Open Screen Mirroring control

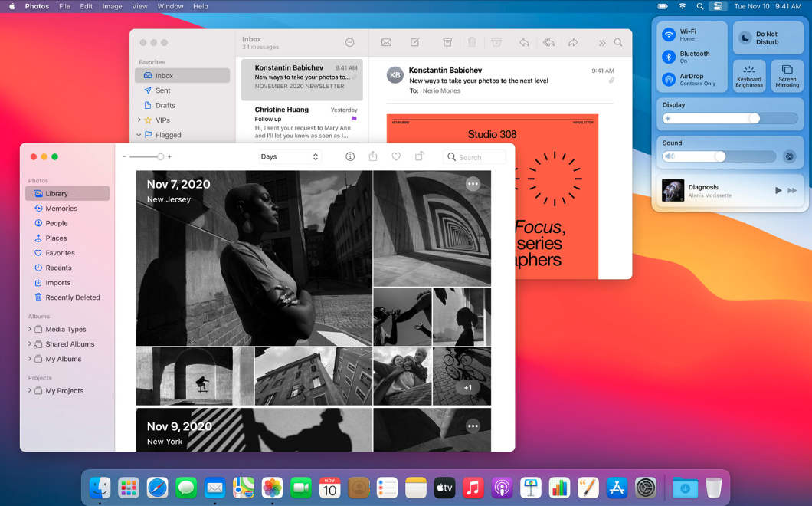point(787,76)
